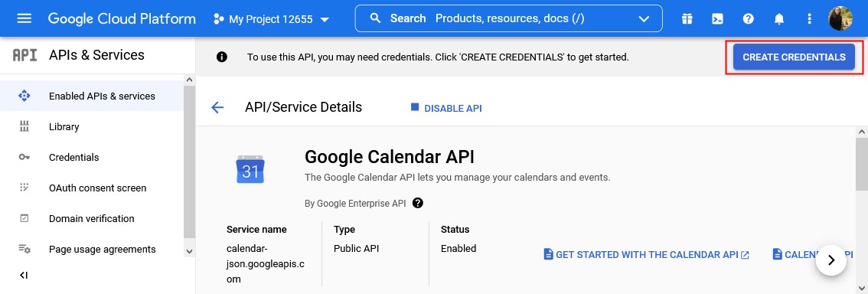Activate Cloud Shell terminal icon
This screenshot has width=868, height=294.
pos(717,19)
